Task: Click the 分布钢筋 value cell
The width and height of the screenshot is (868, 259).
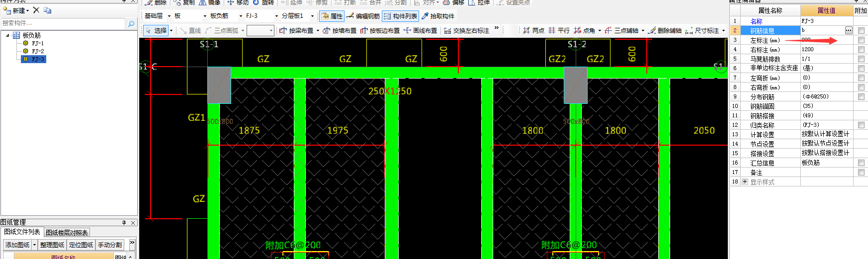Action: (827, 97)
